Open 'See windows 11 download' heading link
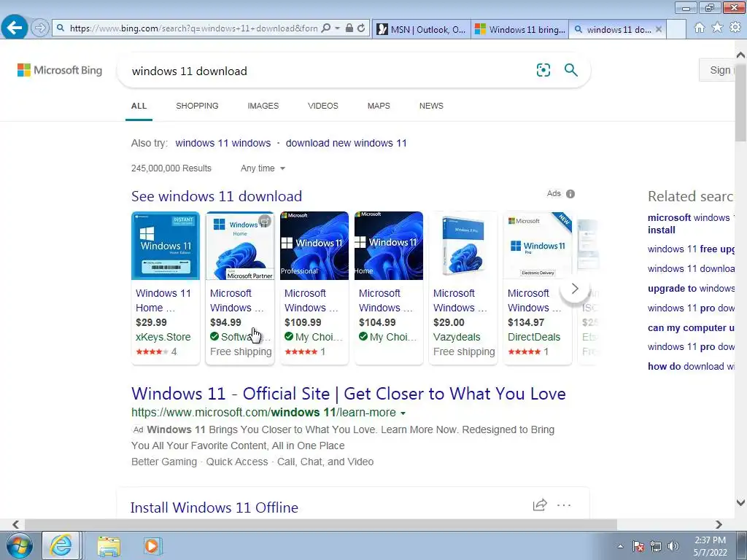Screen dimensions: 747x560 tap(217, 196)
